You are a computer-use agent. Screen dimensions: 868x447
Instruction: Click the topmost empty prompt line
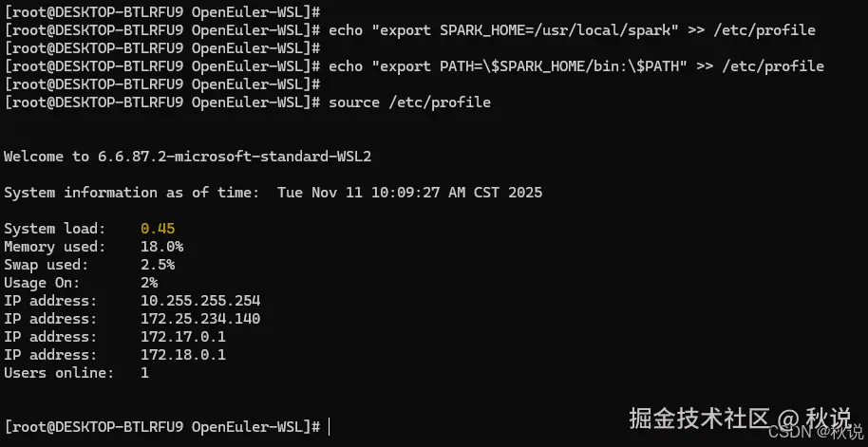pos(161,12)
